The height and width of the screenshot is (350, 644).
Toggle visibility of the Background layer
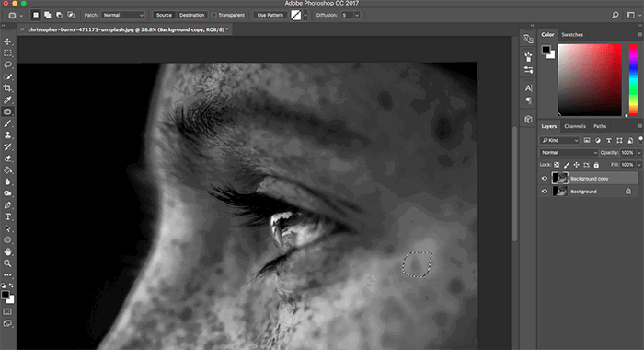tap(545, 192)
